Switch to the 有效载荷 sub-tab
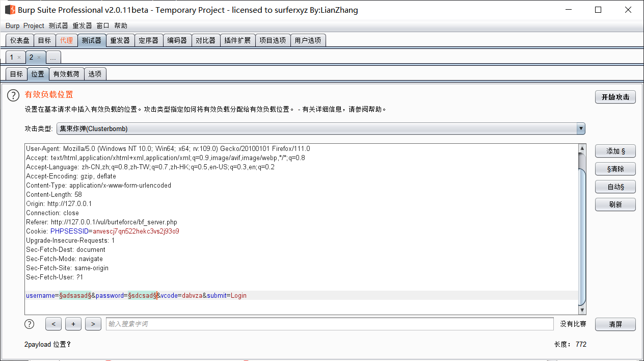The image size is (644, 361). [x=66, y=74]
